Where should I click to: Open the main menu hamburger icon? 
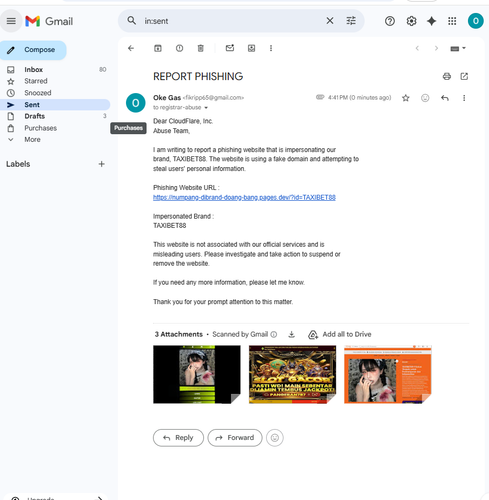11,21
